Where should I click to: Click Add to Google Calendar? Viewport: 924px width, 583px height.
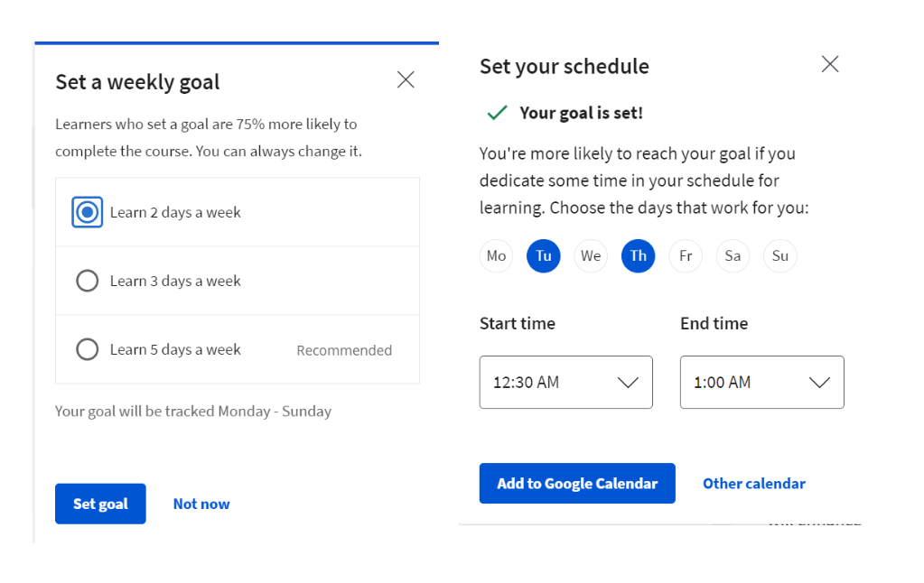click(577, 484)
